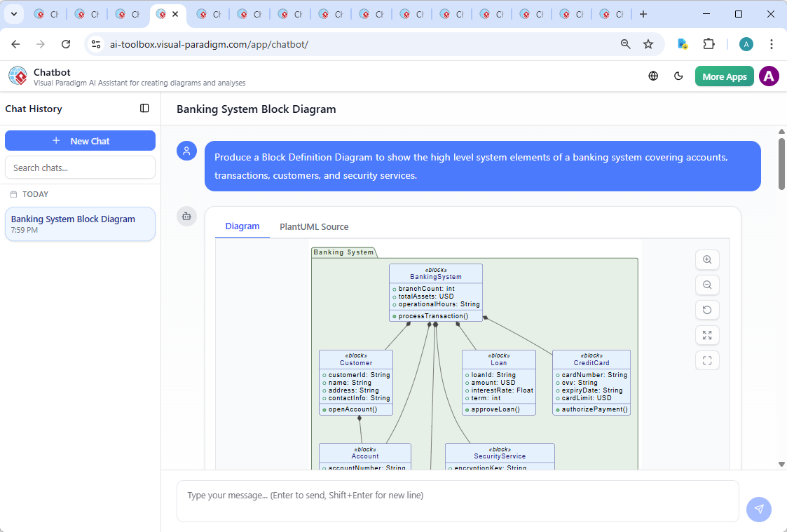Open your account avatar menu
Image resolution: width=787 pixels, height=532 pixels.
(769, 76)
